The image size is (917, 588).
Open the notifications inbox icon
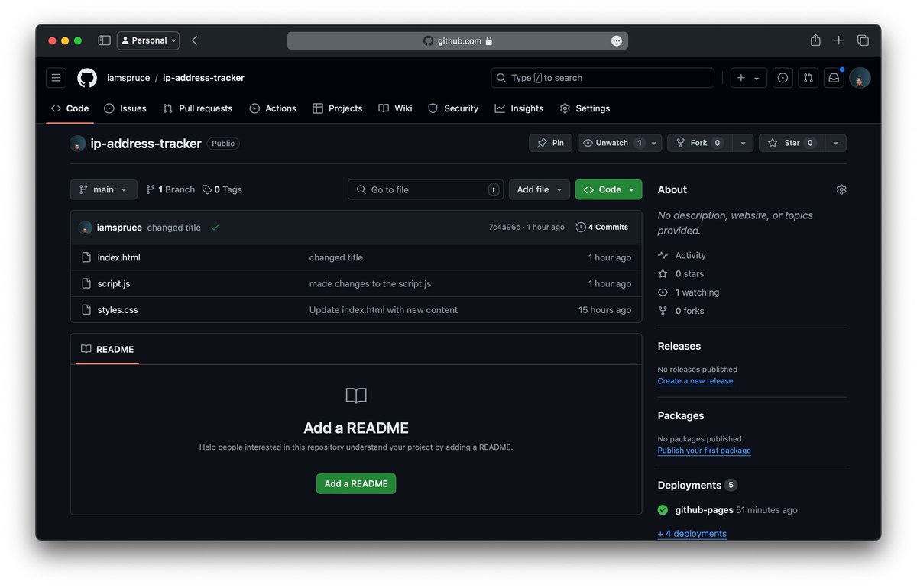(834, 78)
